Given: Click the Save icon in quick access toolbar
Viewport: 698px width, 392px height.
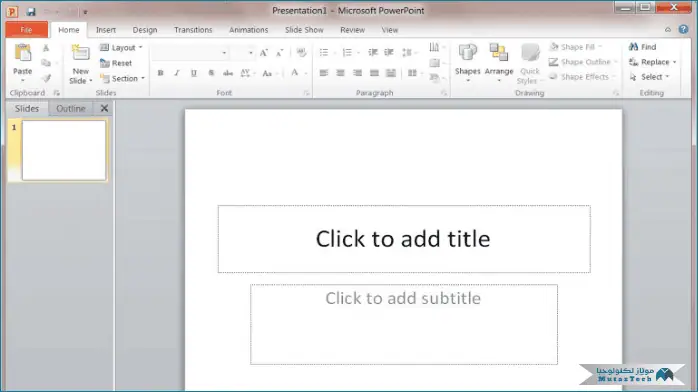Looking at the screenshot, I should click(30, 12).
